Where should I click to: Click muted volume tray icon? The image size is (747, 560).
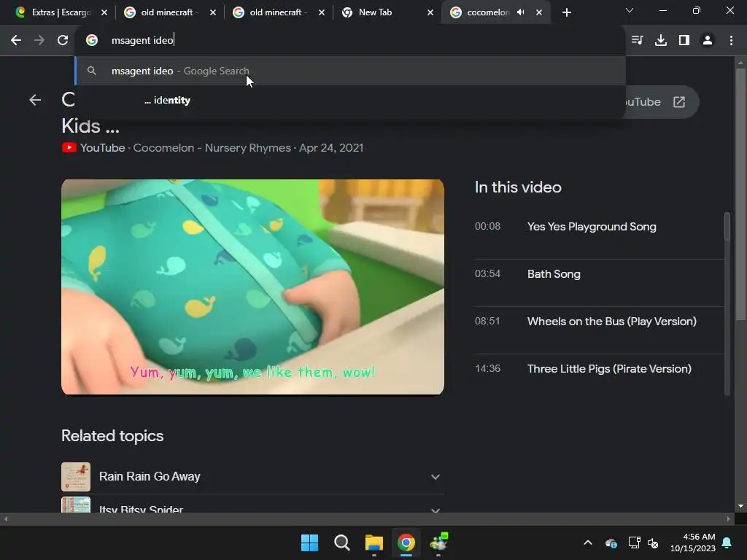653,542
